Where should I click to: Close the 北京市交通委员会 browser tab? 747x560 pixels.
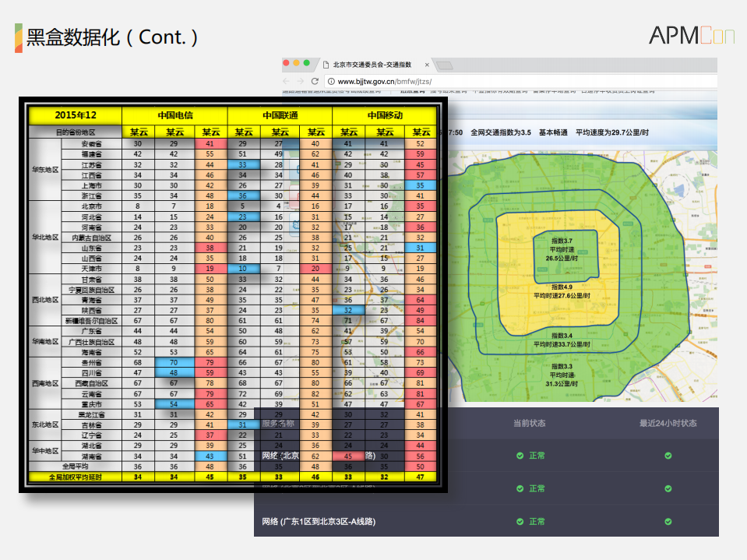[x=427, y=65]
